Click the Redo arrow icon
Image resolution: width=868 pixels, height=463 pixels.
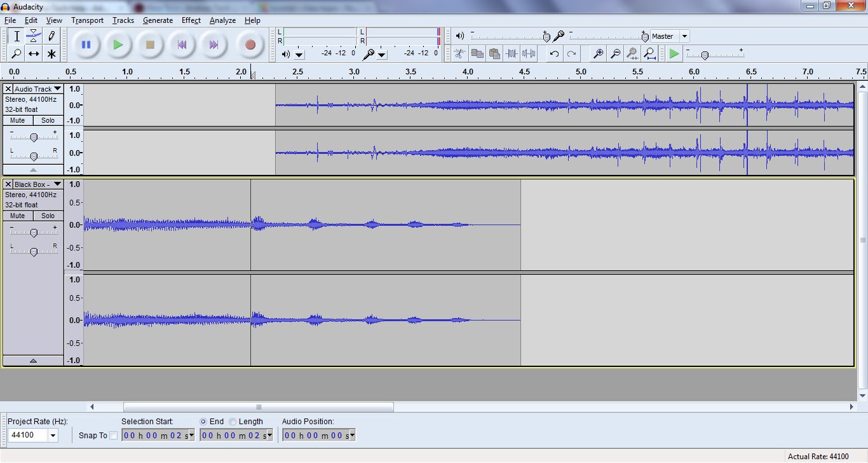[572, 54]
